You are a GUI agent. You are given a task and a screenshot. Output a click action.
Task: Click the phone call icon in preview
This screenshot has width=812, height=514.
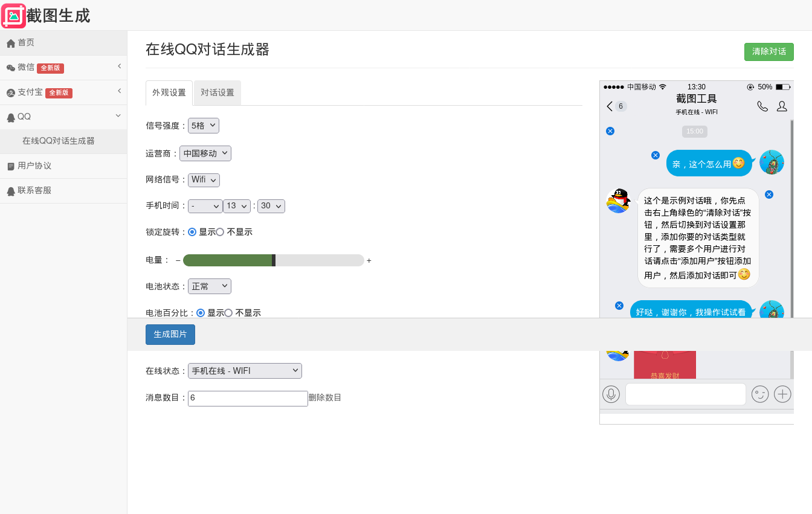click(x=762, y=106)
